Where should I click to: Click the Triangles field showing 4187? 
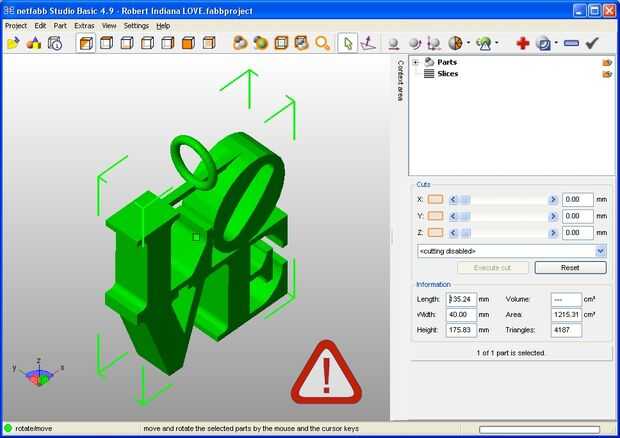tap(566, 330)
